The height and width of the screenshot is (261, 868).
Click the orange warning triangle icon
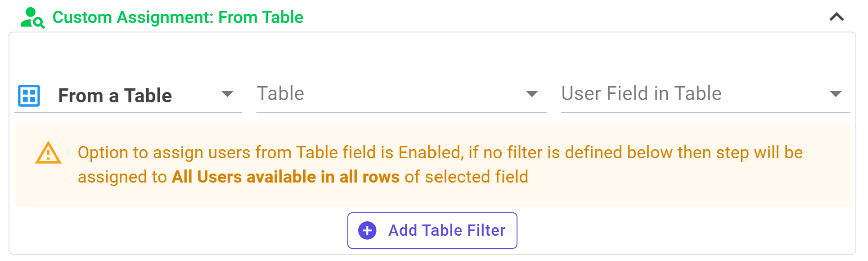48,153
